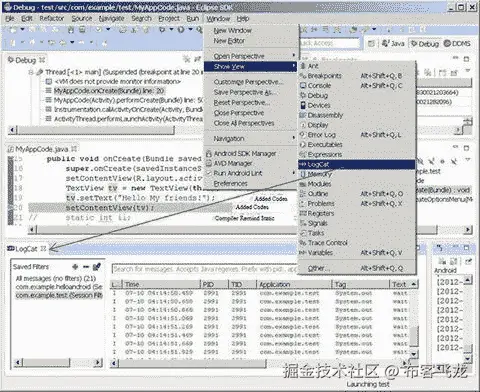Click the Quick Access input field
The image size is (480, 392).
(329, 43)
